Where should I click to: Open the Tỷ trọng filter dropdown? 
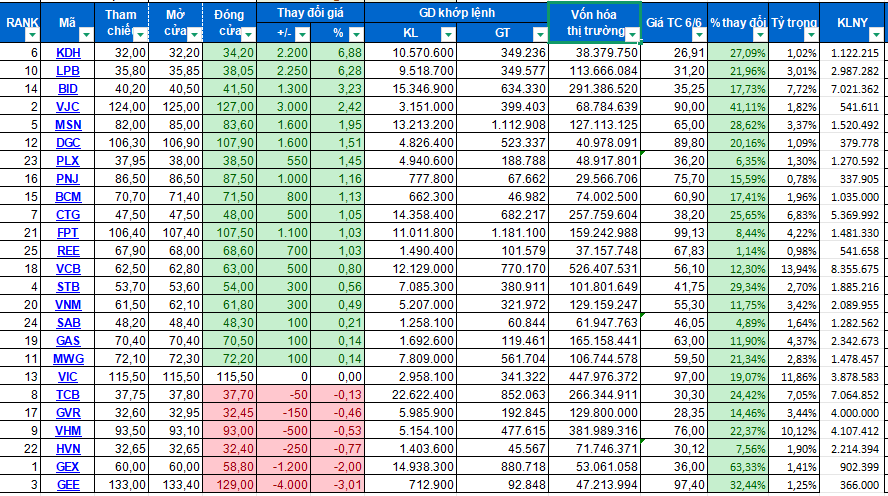coord(812,35)
